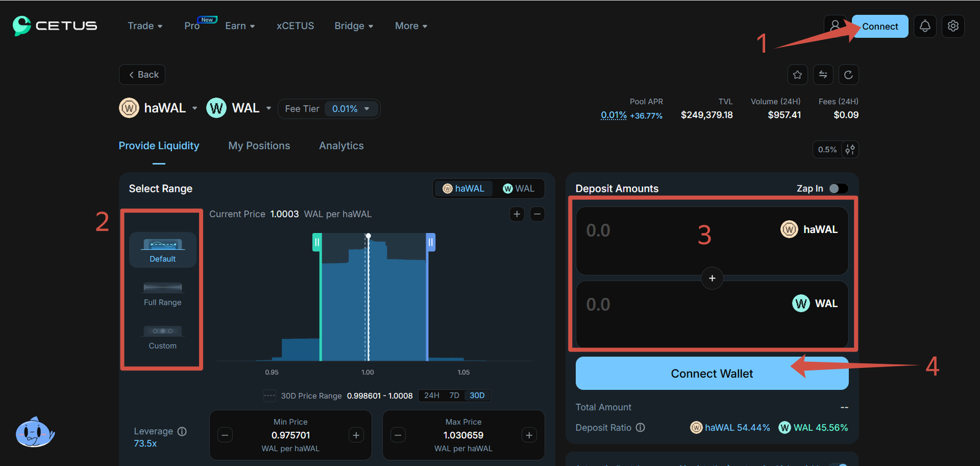Zoom in the price chart with plus
This screenshot has width=980, height=466.
click(x=517, y=214)
